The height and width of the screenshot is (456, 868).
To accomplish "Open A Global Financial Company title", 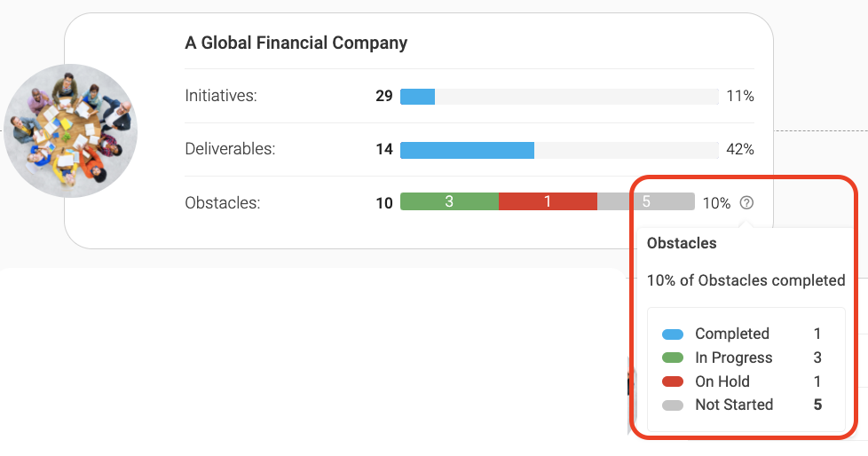I will click(296, 43).
